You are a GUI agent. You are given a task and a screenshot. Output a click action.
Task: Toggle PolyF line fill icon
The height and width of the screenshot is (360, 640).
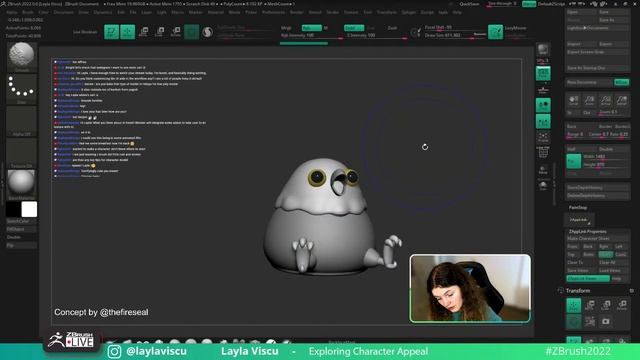pos(543,153)
